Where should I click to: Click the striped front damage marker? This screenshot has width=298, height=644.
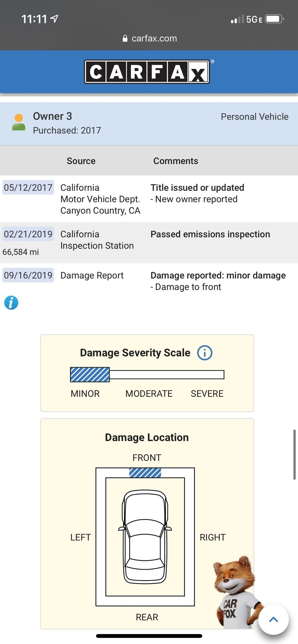[145, 473]
